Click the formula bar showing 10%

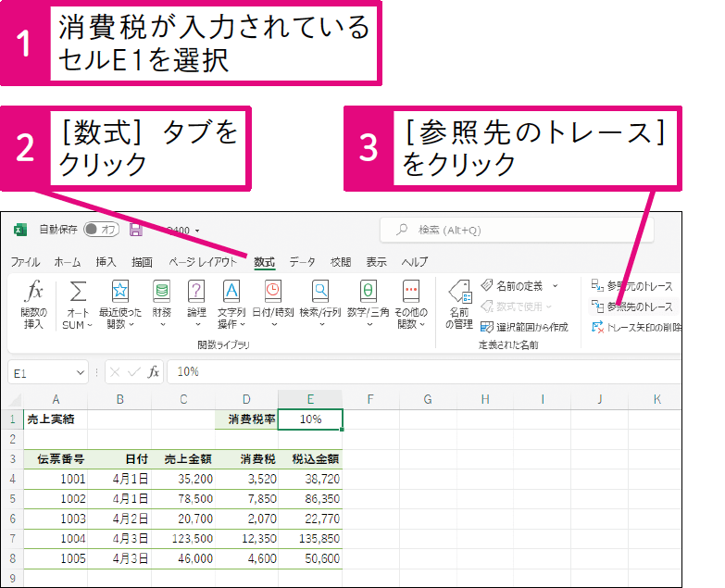pos(424,372)
